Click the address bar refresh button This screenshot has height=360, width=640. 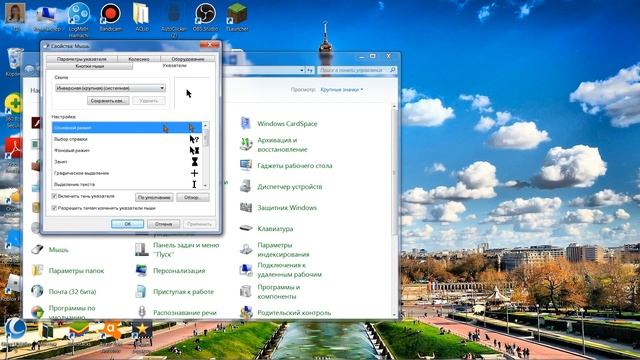[x=310, y=70]
